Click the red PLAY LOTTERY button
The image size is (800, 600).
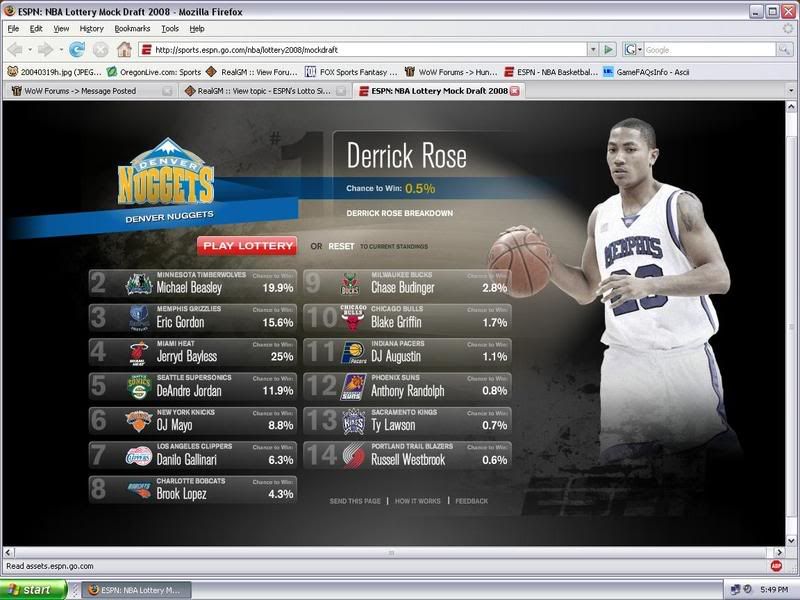point(247,246)
